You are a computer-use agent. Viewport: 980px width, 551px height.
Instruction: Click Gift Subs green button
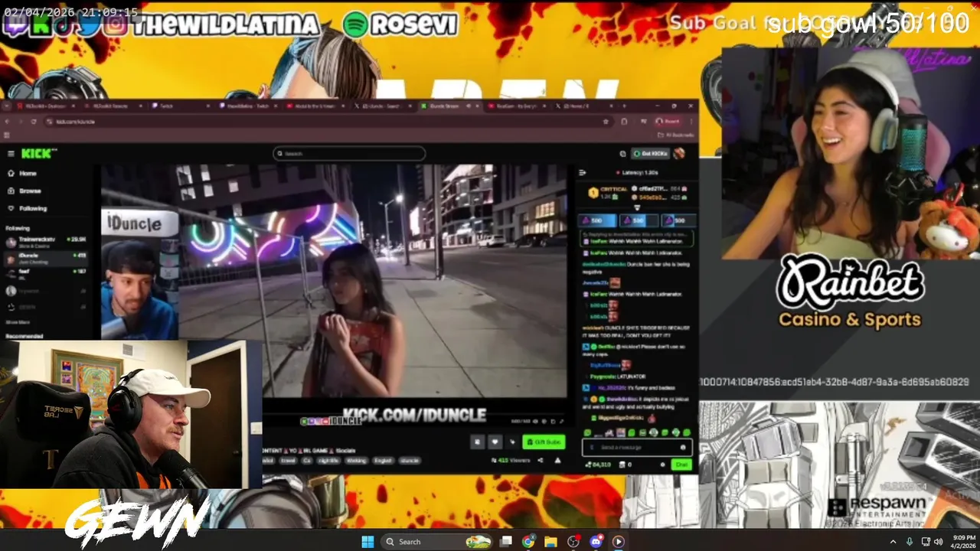544,442
